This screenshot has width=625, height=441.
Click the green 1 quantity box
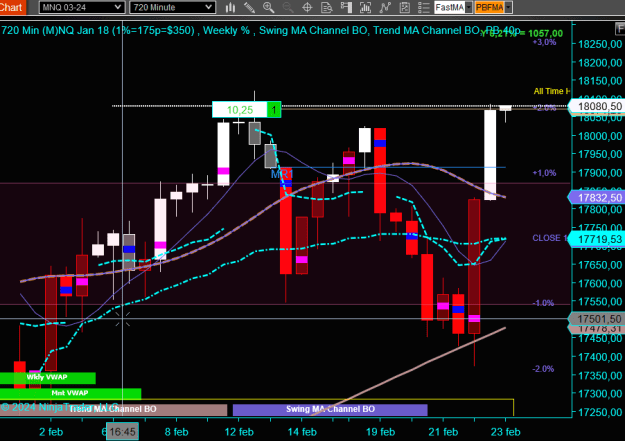click(x=274, y=110)
